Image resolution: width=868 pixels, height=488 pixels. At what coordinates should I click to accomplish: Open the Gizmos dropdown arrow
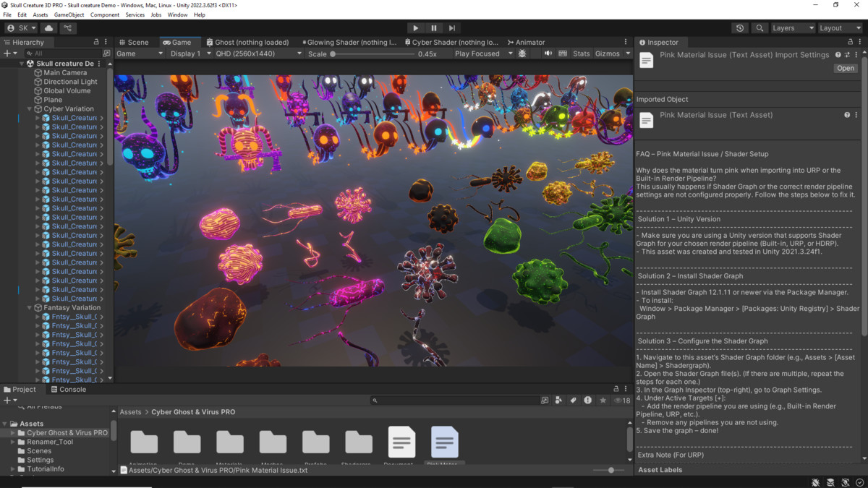[x=626, y=53]
